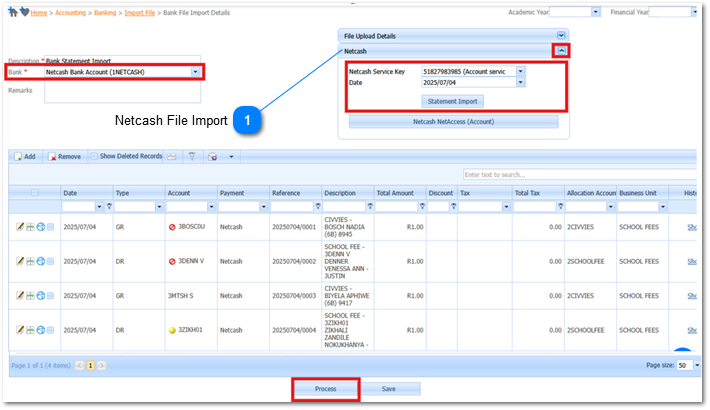
Task: Toggle the select-all checkbox in grid header
Action: [34, 193]
